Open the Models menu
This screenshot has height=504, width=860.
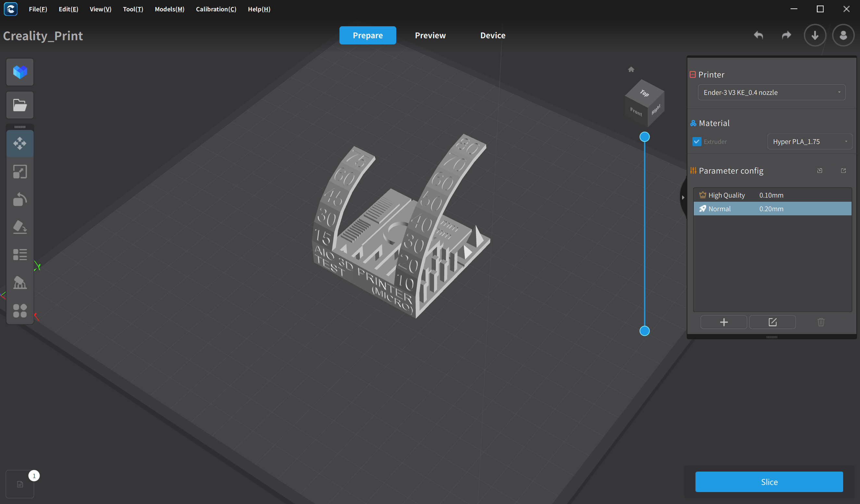tap(169, 9)
